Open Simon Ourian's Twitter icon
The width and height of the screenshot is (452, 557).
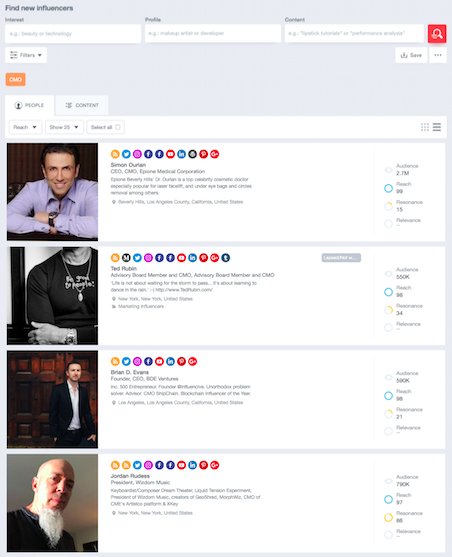(126, 154)
